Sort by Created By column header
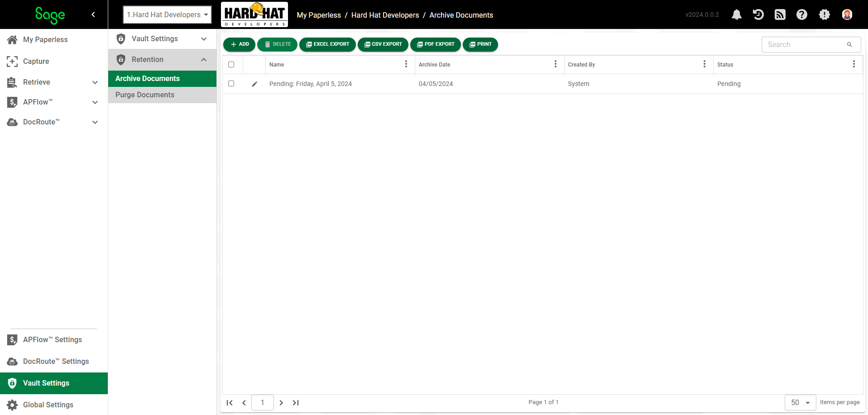The width and height of the screenshot is (868, 415). pos(581,65)
